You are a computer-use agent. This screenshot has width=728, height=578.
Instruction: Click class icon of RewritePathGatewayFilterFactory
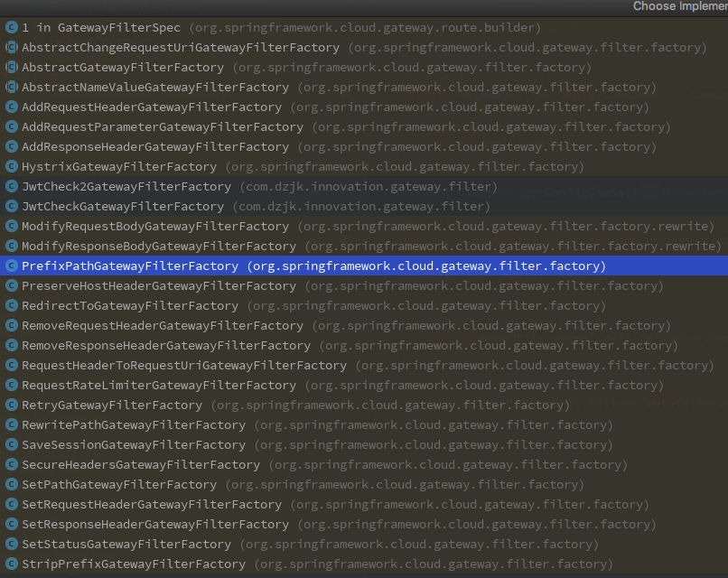(x=12, y=424)
